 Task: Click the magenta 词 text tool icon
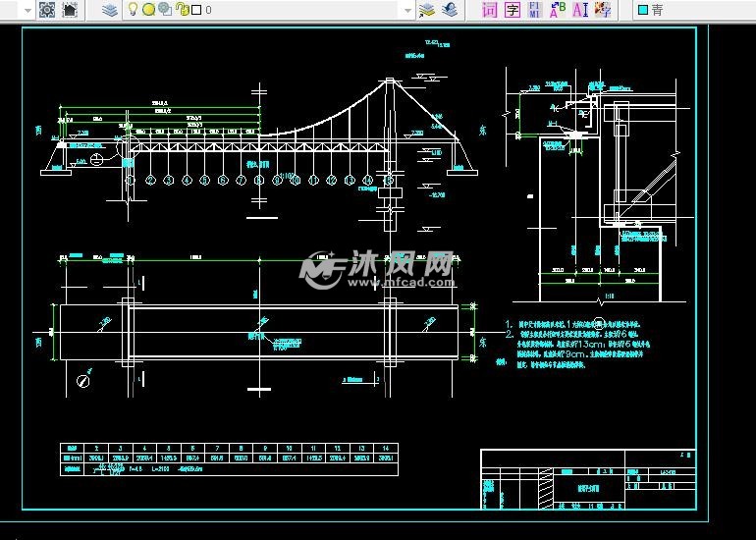(489, 10)
